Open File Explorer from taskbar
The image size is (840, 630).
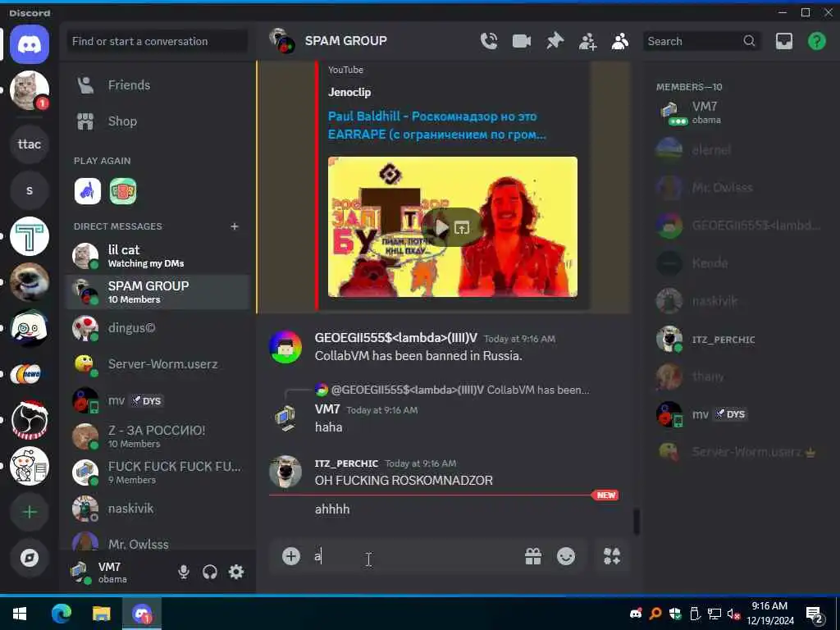pyautogui.click(x=101, y=614)
